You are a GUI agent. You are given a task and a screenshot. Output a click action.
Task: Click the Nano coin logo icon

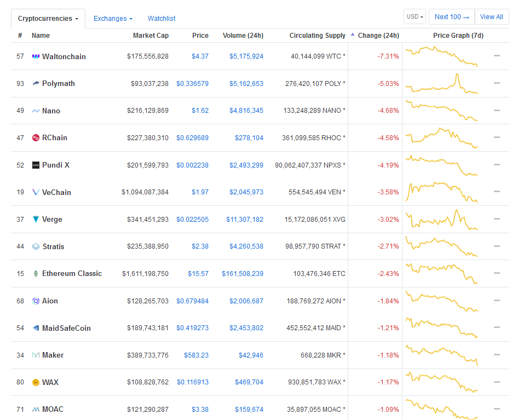point(36,111)
